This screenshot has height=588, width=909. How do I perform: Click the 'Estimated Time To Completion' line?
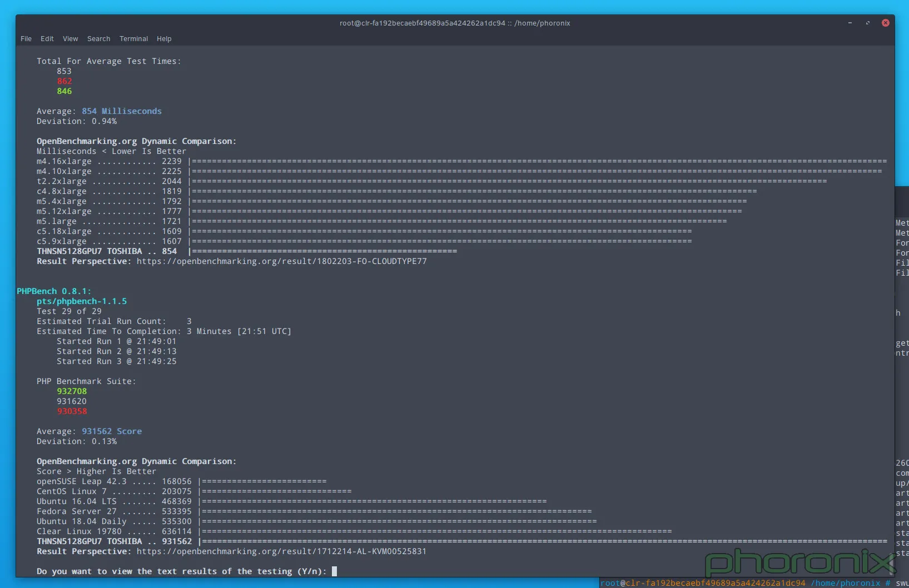pos(164,331)
